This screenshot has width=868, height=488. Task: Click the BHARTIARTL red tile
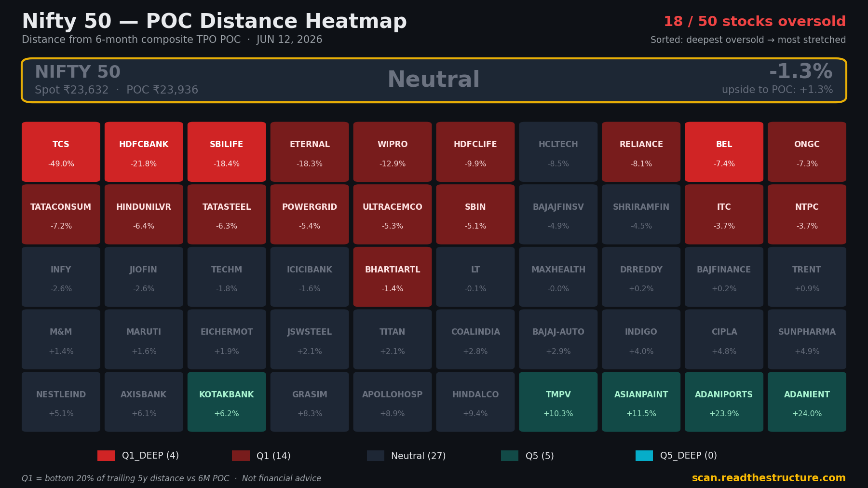tap(393, 277)
